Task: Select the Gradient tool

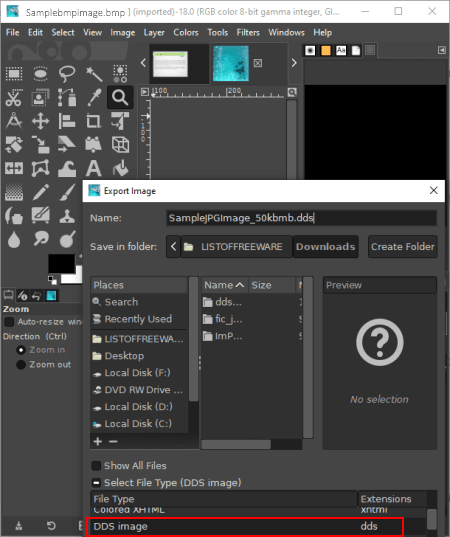Action: pyautogui.click(x=14, y=192)
